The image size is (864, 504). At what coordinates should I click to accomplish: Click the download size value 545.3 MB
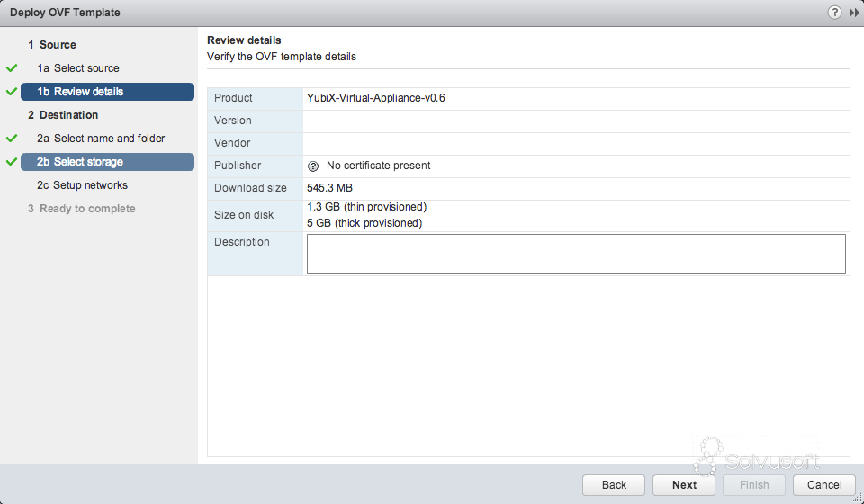pyautogui.click(x=329, y=188)
